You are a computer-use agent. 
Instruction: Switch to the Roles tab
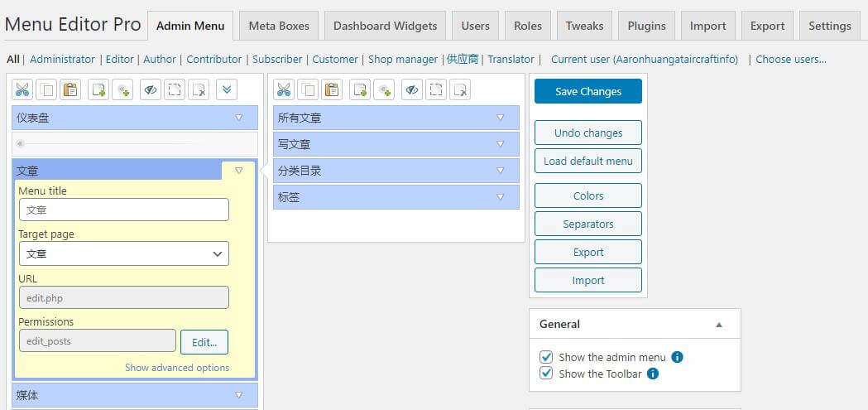(x=528, y=26)
